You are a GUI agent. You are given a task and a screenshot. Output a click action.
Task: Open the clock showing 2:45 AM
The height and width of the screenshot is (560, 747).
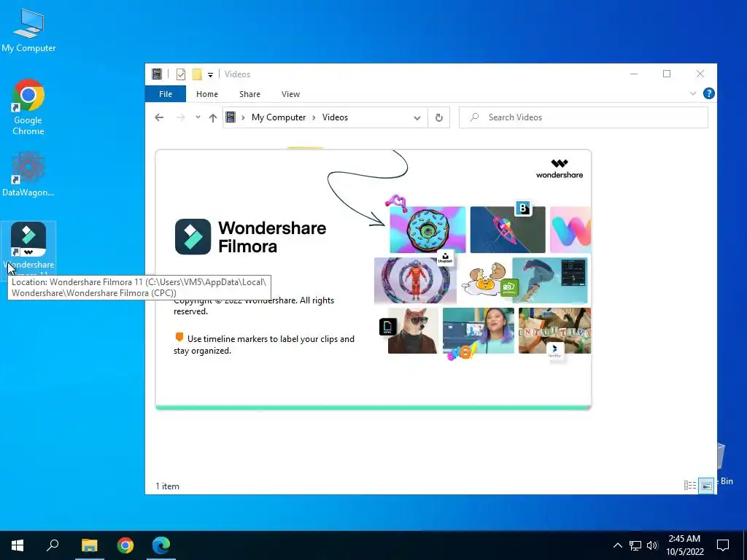(x=684, y=545)
